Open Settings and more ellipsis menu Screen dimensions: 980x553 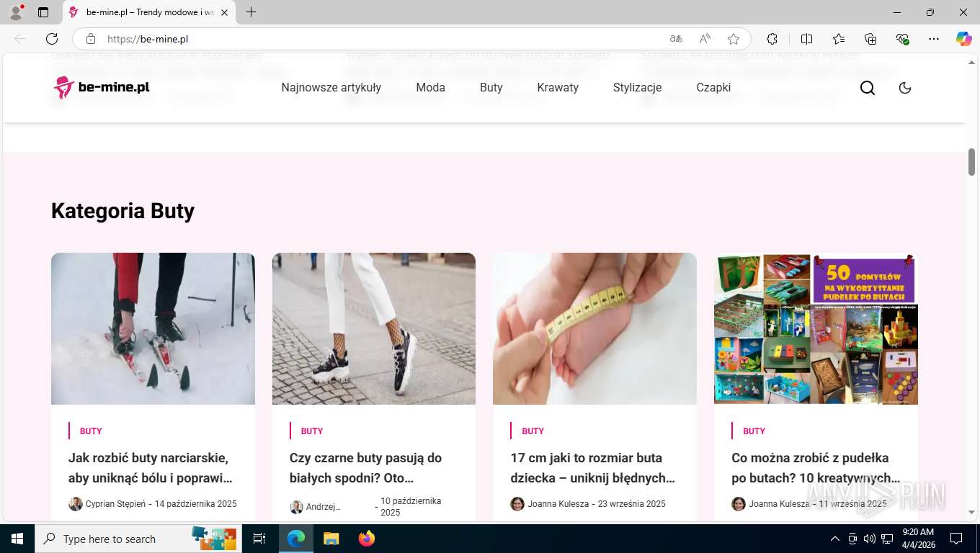(934, 39)
